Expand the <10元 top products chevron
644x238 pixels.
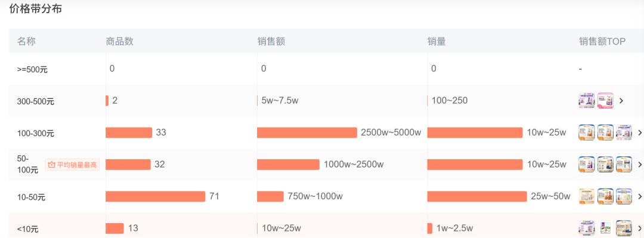click(640, 228)
